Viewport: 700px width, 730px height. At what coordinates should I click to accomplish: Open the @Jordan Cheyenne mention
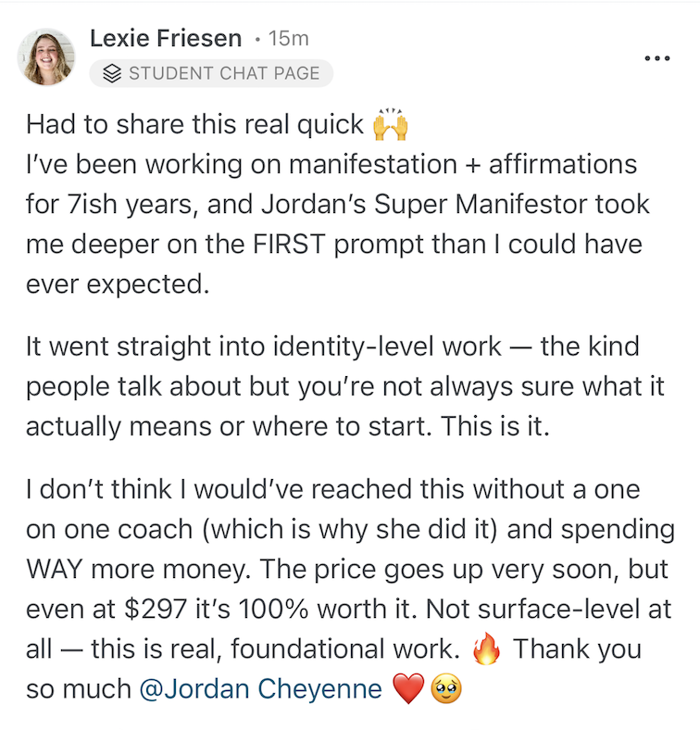[x=259, y=689]
